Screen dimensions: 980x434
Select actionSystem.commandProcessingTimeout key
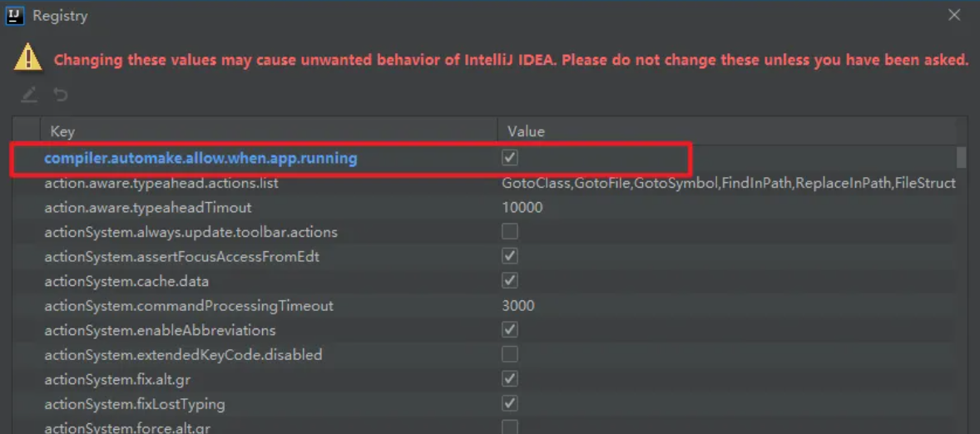[x=189, y=306]
